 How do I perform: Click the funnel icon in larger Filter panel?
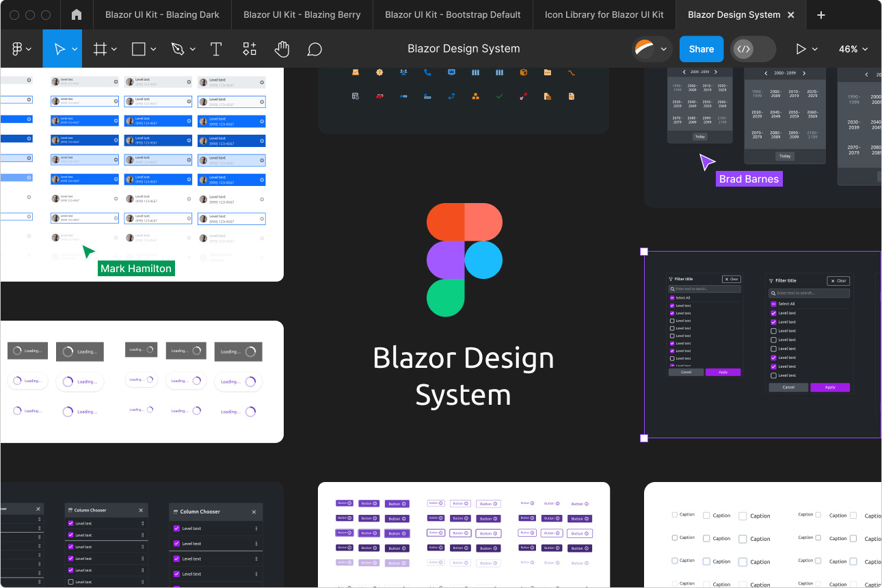pos(772,281)
